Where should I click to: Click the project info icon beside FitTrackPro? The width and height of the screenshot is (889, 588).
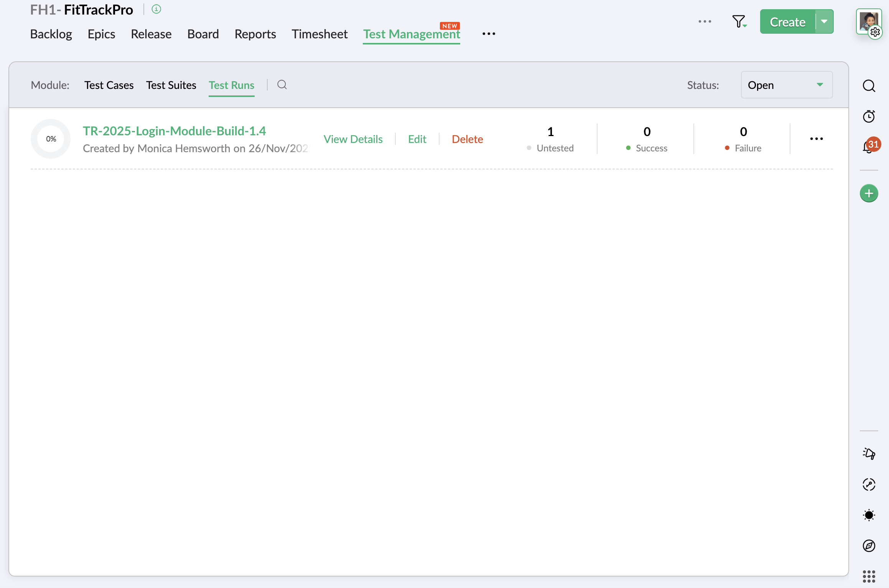click(156, 9)
